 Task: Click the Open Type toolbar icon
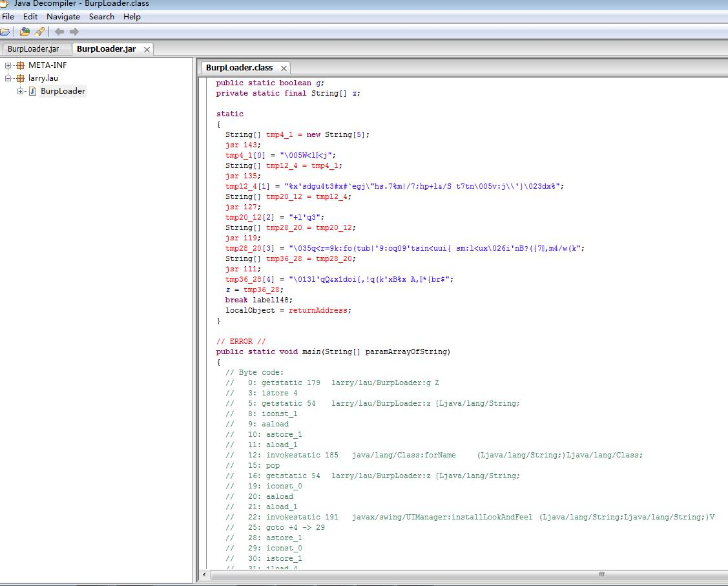25,32
